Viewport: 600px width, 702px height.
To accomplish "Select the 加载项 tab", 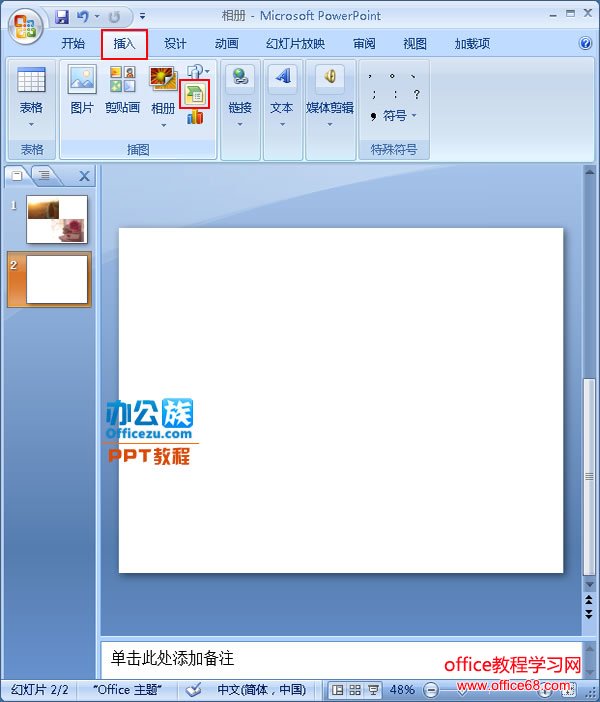I will click(472, 43).
